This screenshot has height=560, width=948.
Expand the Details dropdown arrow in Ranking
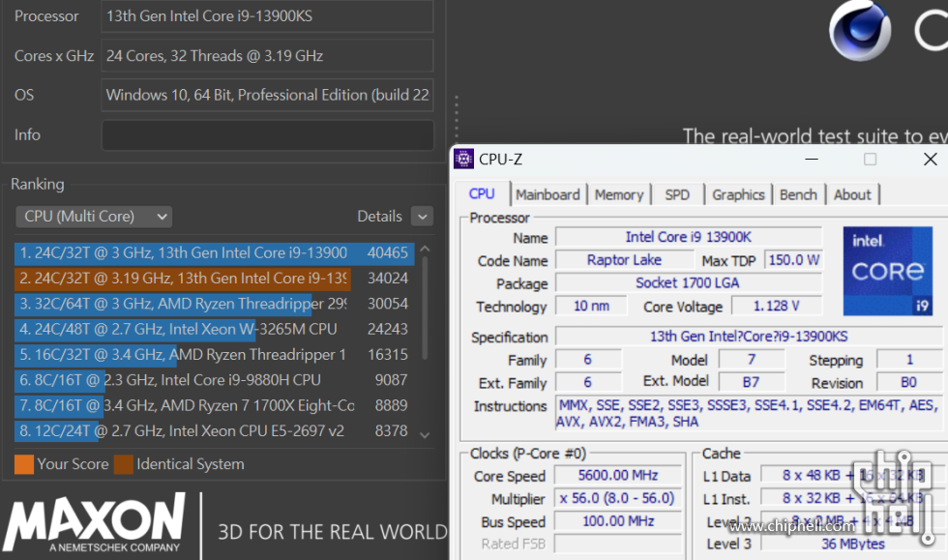tap(422, 217)
